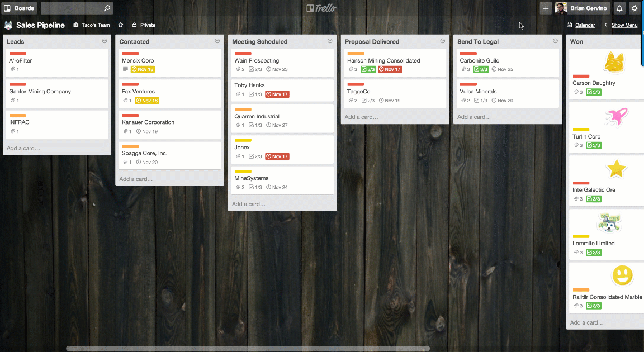Viewport: 644px width, 352px height.
Task: Open the notifications bell
Action: coord(619,8)
